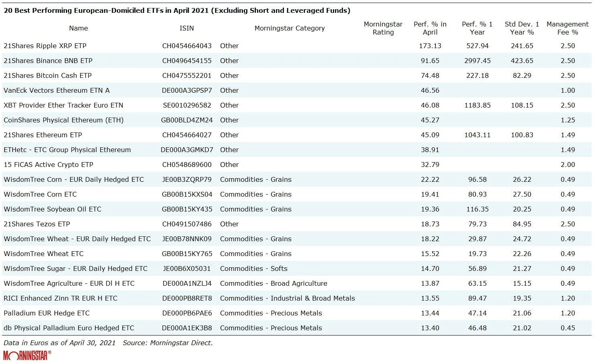The width and height of the screenshot is (594, 364).
Task: Click 21Shares Bitcoin Cash ETP name
Action: (47, 75)
